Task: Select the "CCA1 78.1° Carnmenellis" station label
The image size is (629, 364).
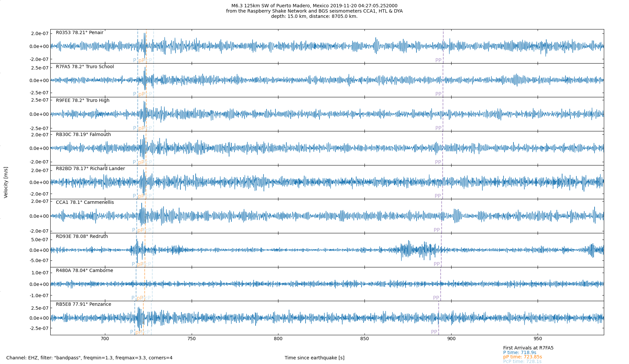Action: coord(85,203)
